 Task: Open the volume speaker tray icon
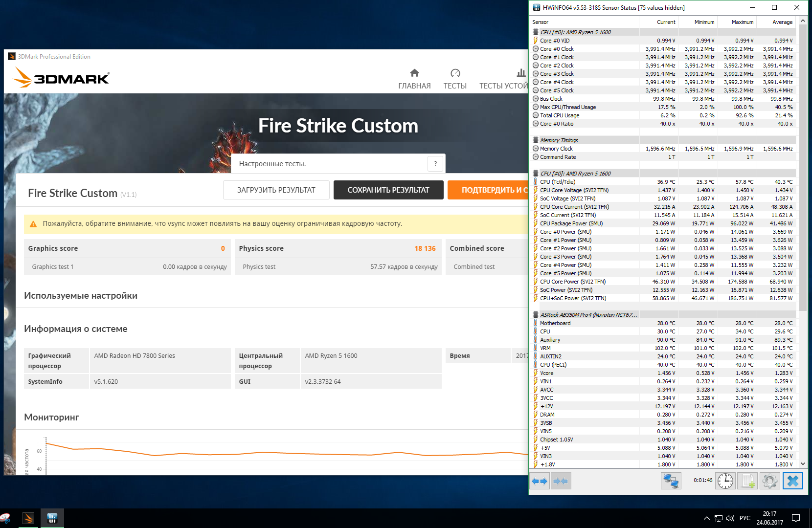click(730, 518)
